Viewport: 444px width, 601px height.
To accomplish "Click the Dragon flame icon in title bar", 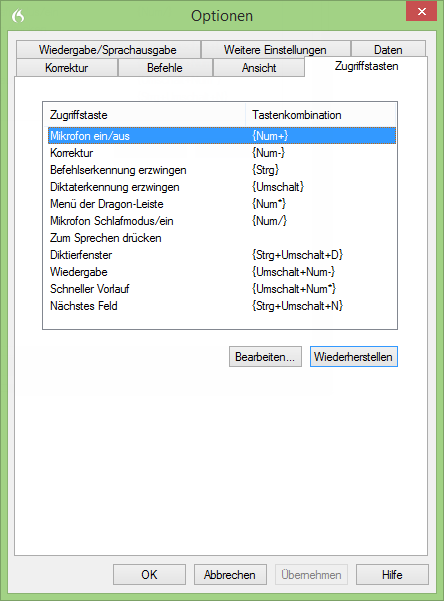I will [x=18, y=16].
